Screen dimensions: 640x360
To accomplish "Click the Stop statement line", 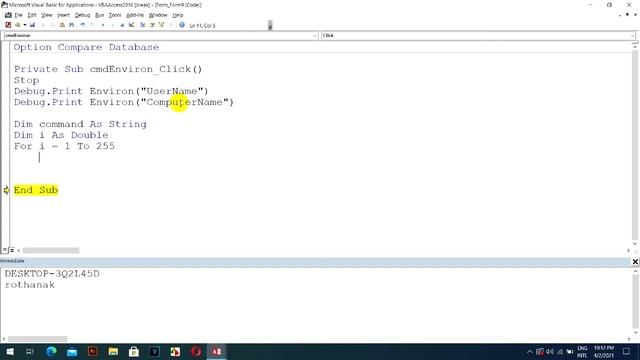I will pyautogui.click(x=27, y=80).
